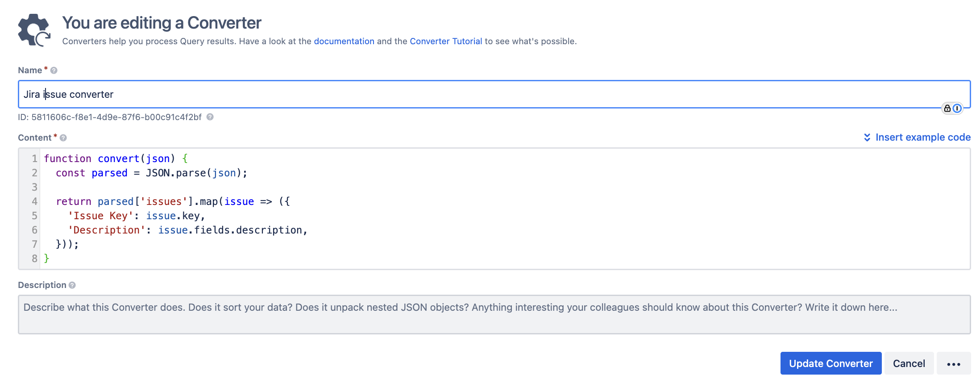Click the help icon beside the Description label
Viewport: 980px width, 392px height.
click(x=72, y=285)
